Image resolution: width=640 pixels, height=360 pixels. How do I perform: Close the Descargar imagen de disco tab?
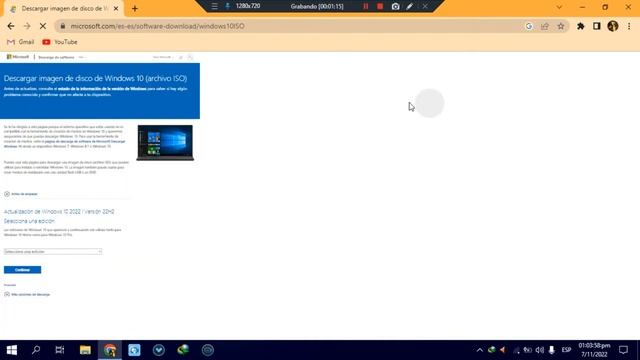(x=116, y=9)
